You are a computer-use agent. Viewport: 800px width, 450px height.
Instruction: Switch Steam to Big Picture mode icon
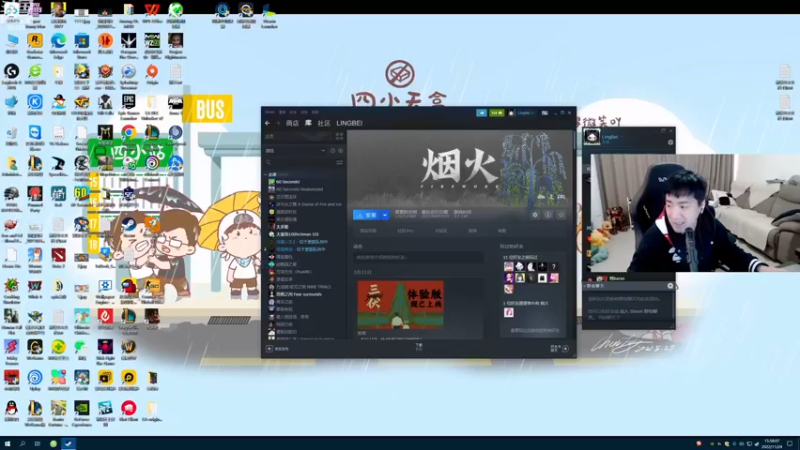coord(544,113)
